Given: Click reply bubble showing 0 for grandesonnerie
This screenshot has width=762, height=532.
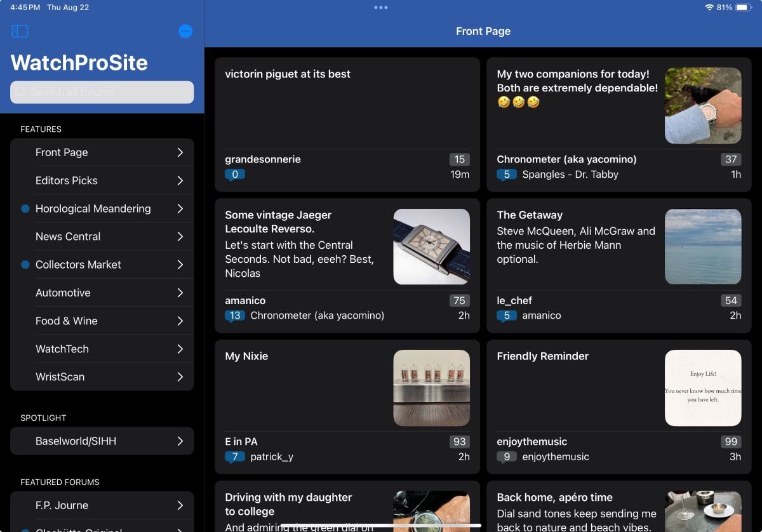Looking at the screenshot, I should coord(235,175).
